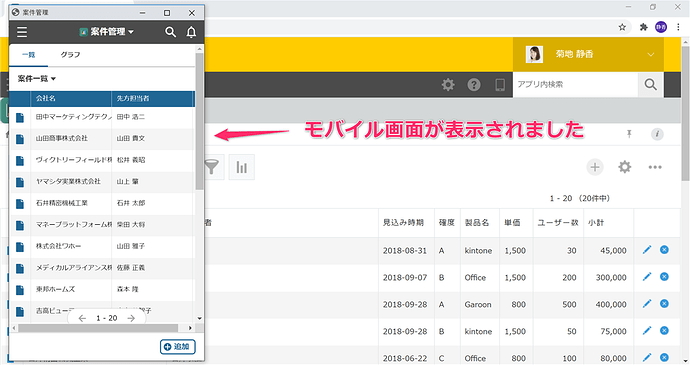
Task: Delete the 2018-09-07 Office record
Action: [664, 277]
